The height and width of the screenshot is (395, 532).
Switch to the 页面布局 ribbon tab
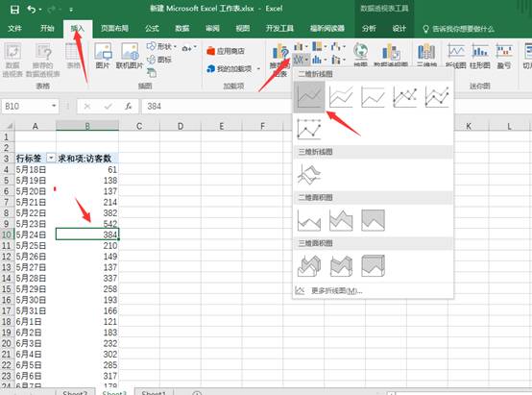point(114,29)
